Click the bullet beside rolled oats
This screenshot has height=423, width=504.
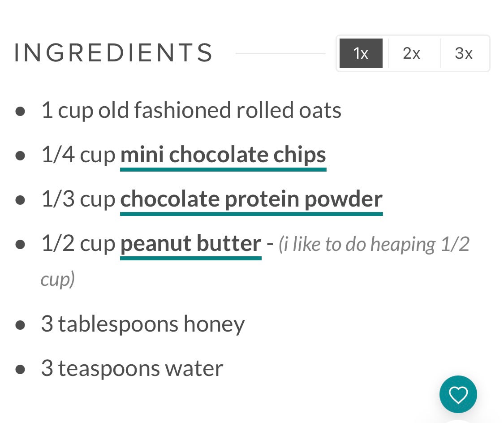click(x=20, y=111)
